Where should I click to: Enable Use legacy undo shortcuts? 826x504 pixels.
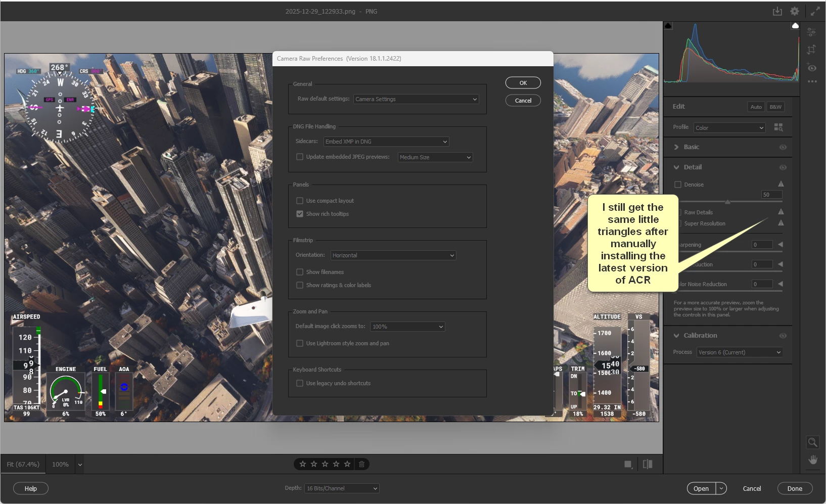(x=300, y=383)
